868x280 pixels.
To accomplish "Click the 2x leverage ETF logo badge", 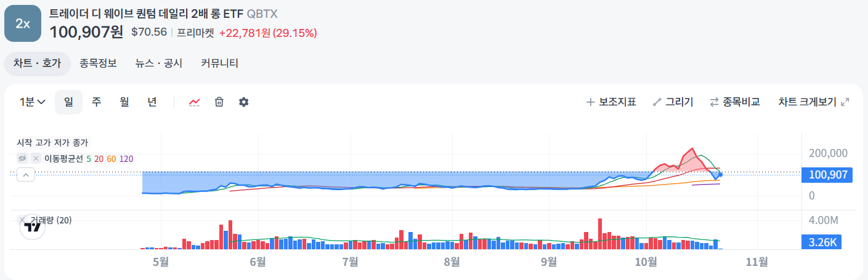I will coord(23,23).
